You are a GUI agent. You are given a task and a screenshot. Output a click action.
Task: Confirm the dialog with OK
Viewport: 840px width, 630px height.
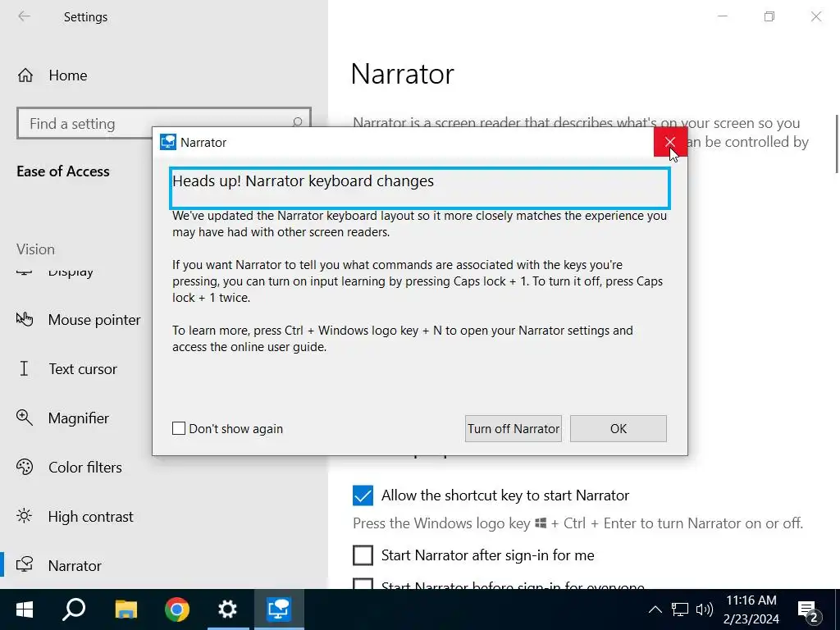619,428
